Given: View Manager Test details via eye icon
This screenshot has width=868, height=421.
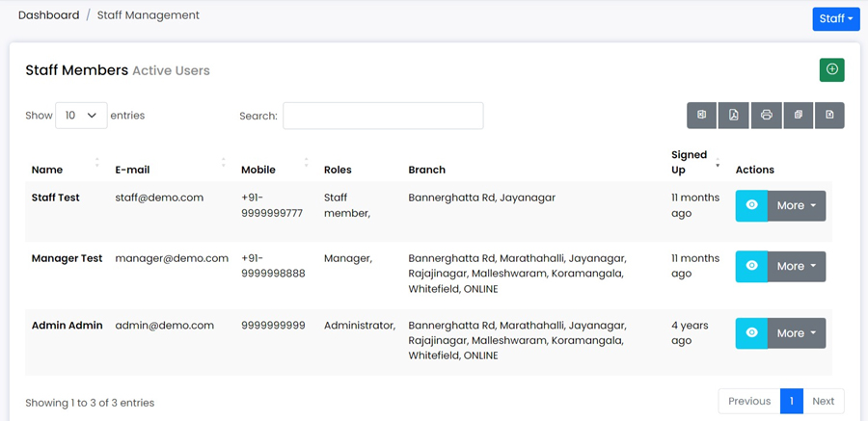Looking at the screenshot, I should click(751, 266).
